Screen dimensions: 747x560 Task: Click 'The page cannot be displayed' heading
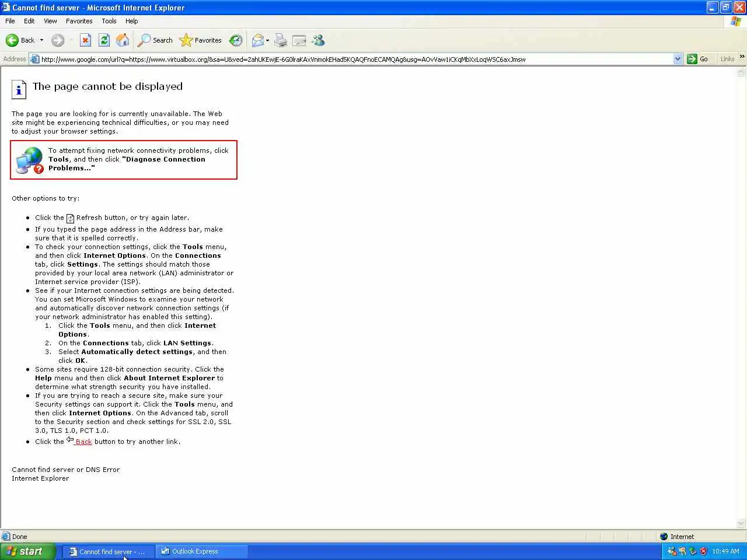(x=107, y=86)
